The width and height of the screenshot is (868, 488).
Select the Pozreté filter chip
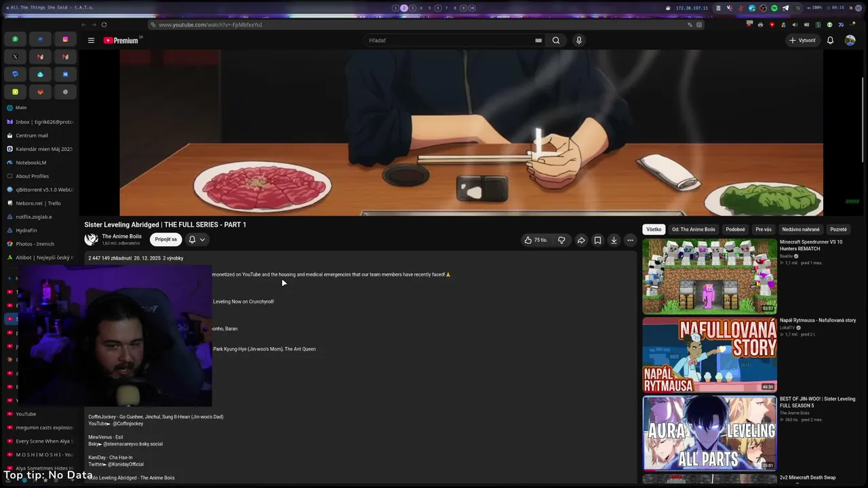pos(838,230)
